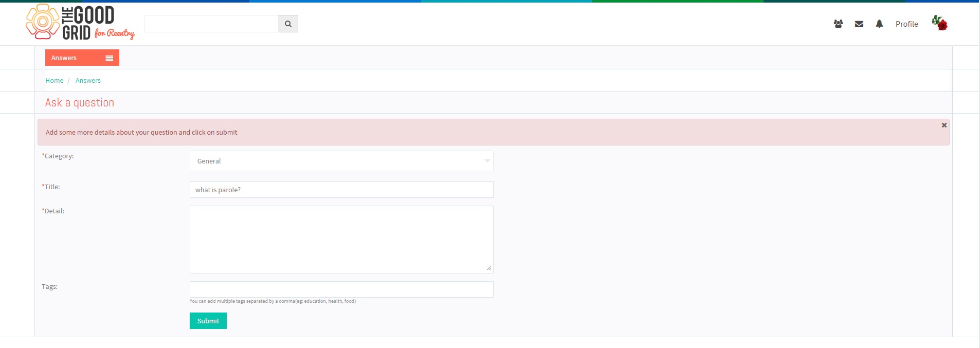Open the friends group icon
Image resolution: width=980 pixels, height=348 pixels.
click(x=838, y=24)
